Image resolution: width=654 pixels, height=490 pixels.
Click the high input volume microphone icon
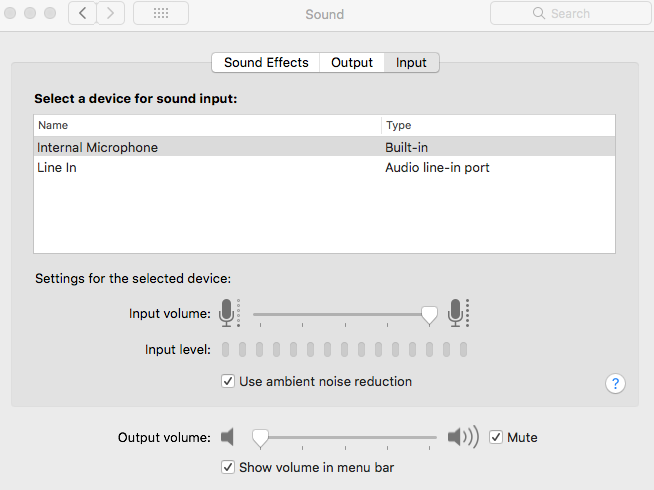pos(459,313)
